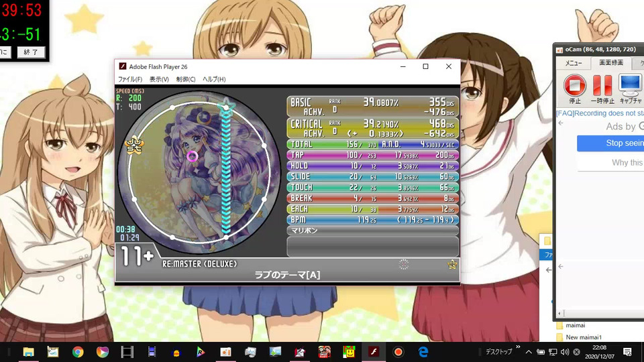The image size is (644, 362).
Task: Click the gold star note on ring left
Action: coord(134,144)
